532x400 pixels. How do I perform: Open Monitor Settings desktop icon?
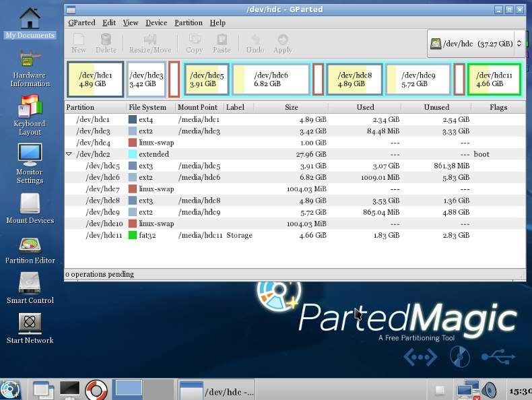pyautogui.click(x=30, y=164)
